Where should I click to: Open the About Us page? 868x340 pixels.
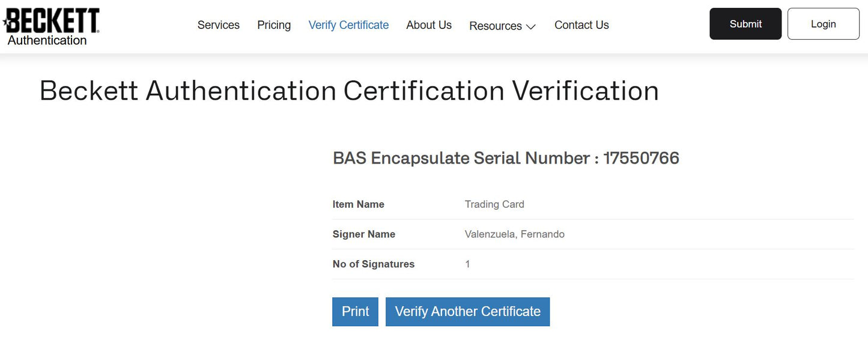click(x=429, y=25)
